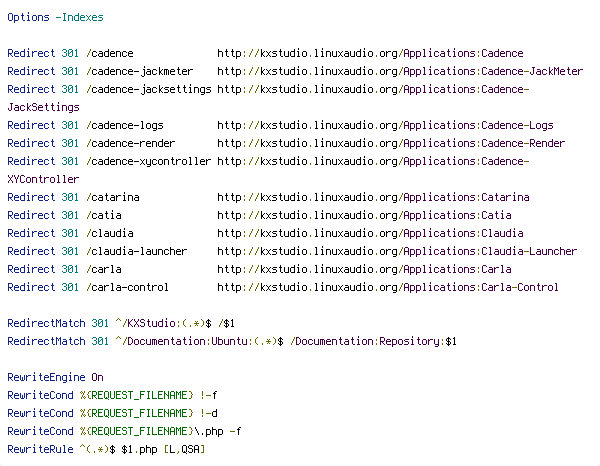
Task: Click the '!-d' condition flag
Action: coord(208,413)
